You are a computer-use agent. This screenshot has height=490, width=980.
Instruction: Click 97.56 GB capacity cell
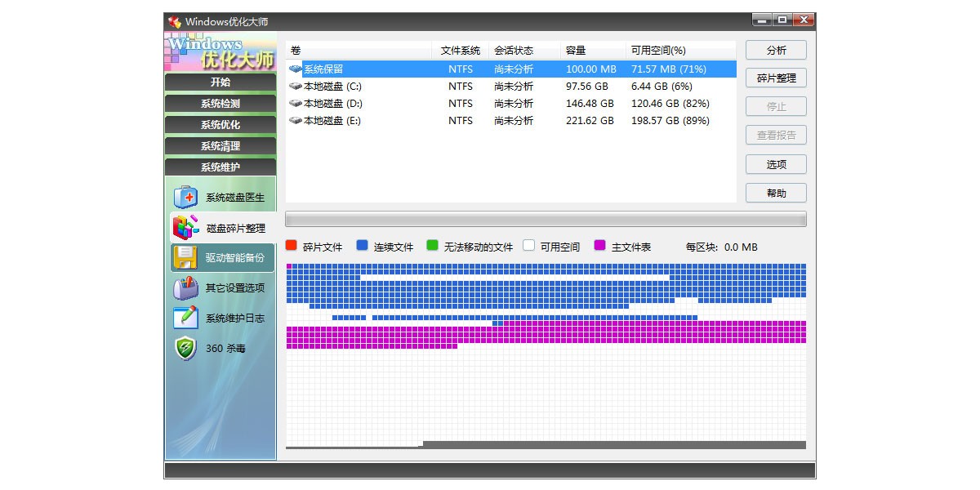coord(587,87)
